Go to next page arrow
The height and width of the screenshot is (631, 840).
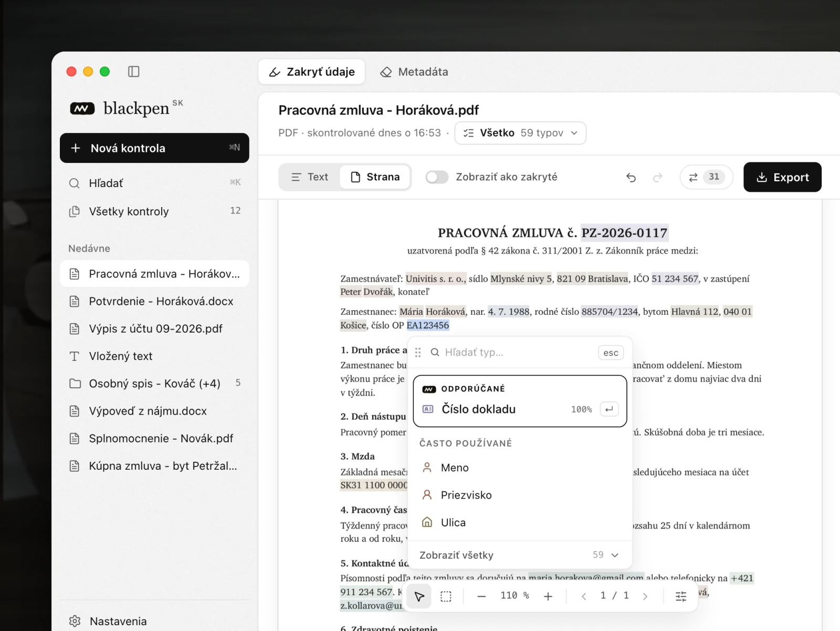tap(645, 596)
